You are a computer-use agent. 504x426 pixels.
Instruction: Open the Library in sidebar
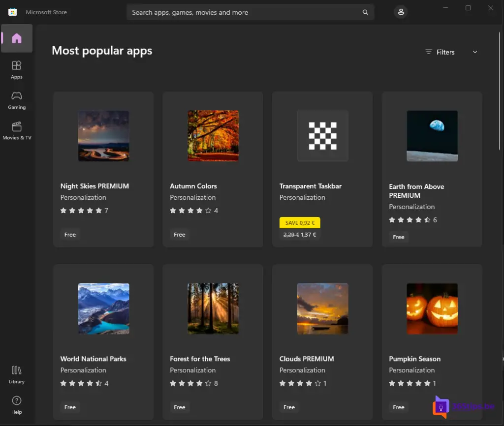[17, 374]
